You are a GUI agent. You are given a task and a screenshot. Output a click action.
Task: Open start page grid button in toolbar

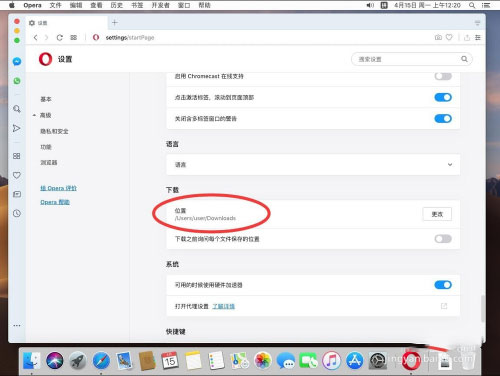74,38
